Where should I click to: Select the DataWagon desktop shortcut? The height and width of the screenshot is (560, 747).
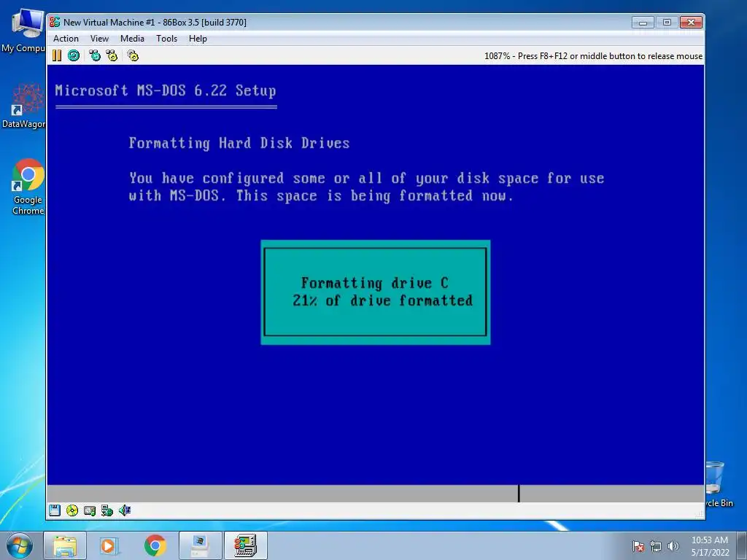tap(24, 106)
